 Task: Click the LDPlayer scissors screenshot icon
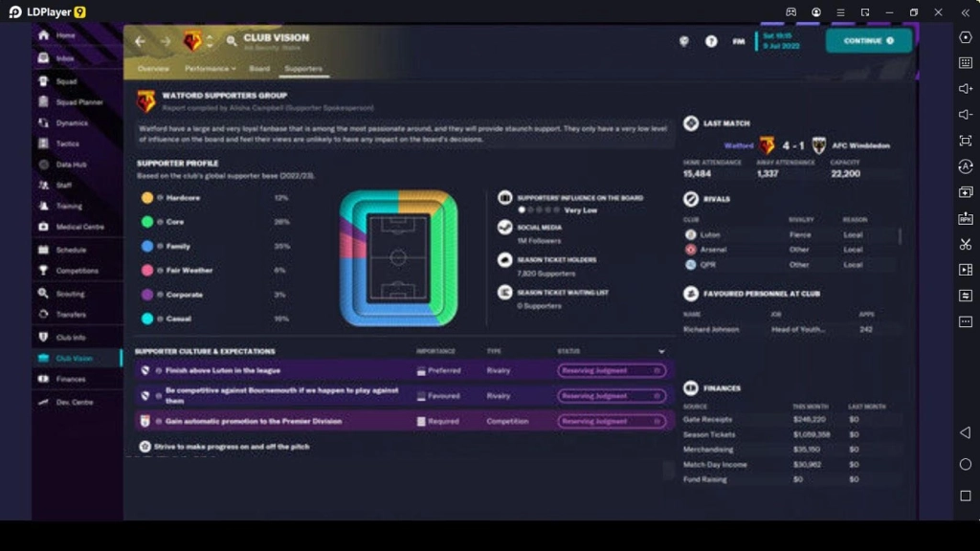(x=966, y=244)
